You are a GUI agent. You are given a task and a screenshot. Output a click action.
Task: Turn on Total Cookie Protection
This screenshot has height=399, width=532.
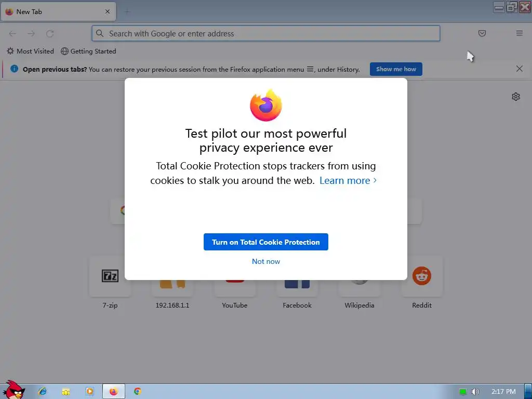(265, 242)
